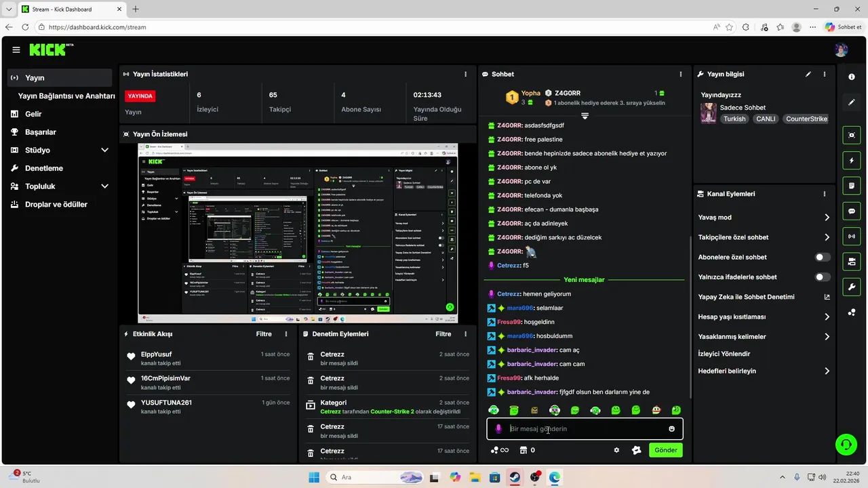Open Filtre in Etkinlik Akışı panel
Screen dimensions: 868x488
tap(264, 334)
